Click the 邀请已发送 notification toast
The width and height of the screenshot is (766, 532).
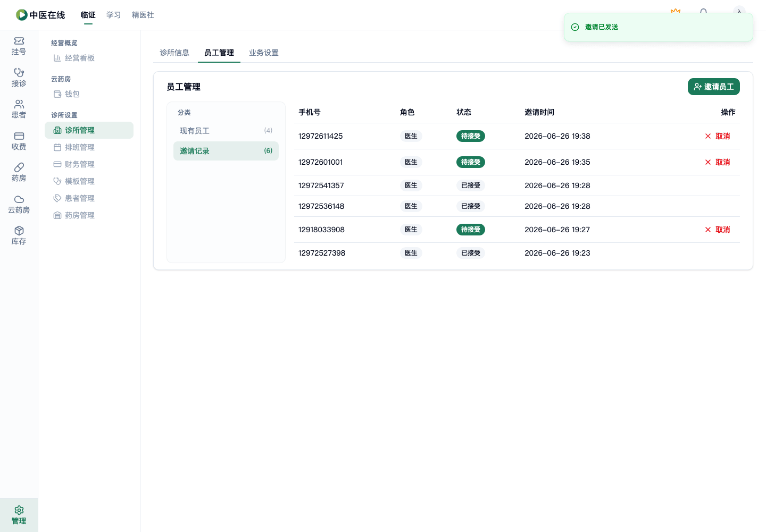659,27
